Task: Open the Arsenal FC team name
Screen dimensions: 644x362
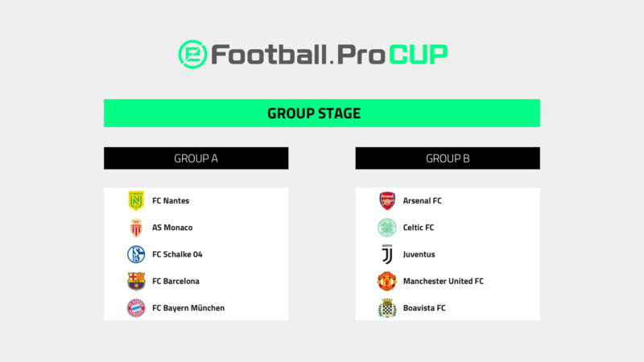Action: pos(422,201)
